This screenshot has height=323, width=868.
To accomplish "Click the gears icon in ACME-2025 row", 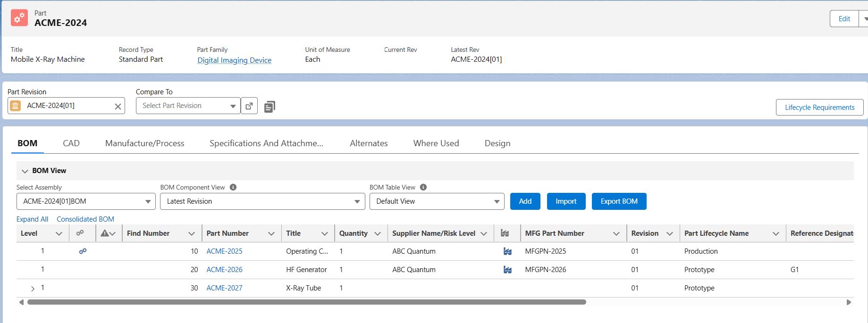I will pyautogui.click(x=83, y=251).
